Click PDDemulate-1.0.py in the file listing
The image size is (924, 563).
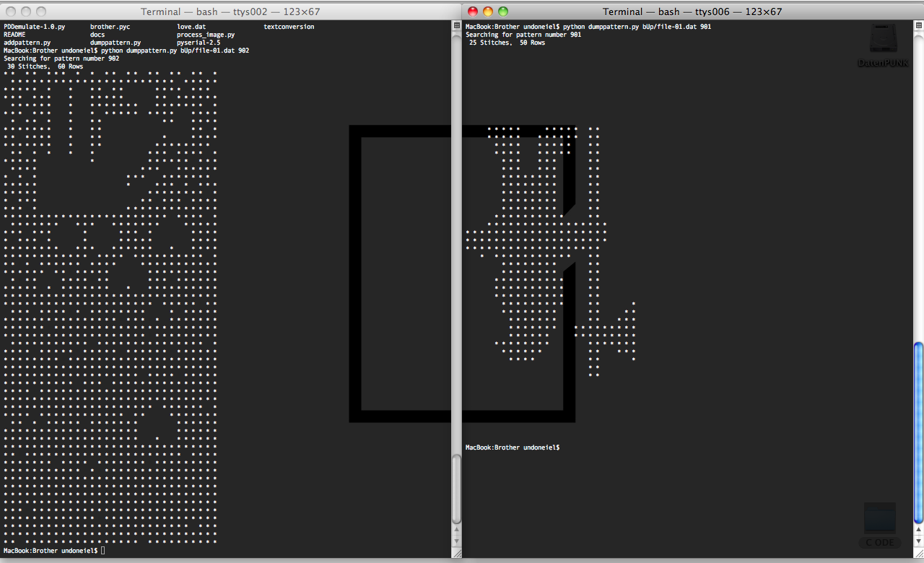[34, 27]
